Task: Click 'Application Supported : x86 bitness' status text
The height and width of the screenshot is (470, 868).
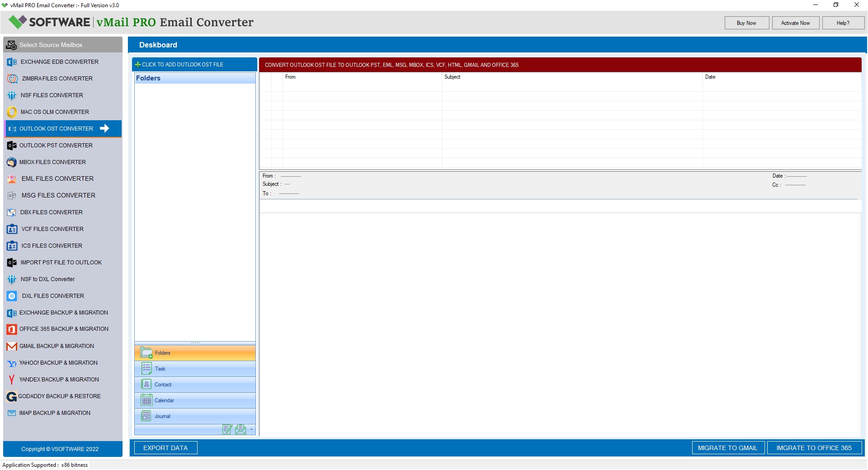Action: click(x=45, y=465)
